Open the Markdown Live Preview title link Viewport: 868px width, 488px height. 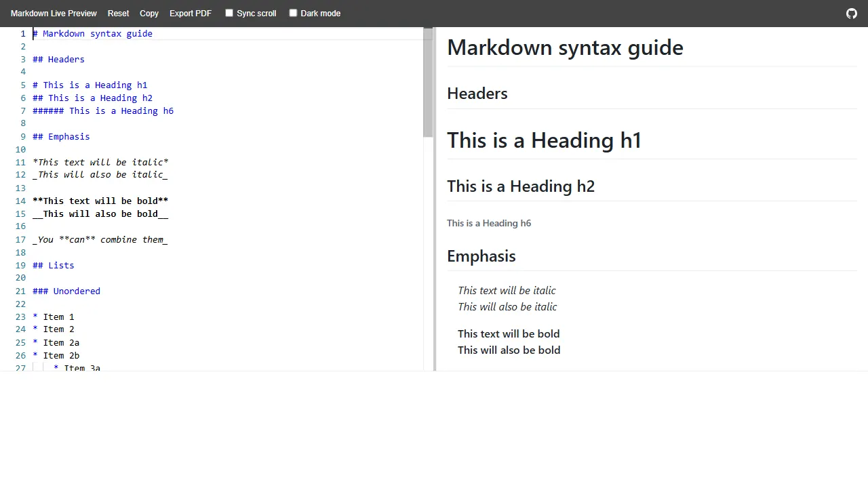coord(54,14)
